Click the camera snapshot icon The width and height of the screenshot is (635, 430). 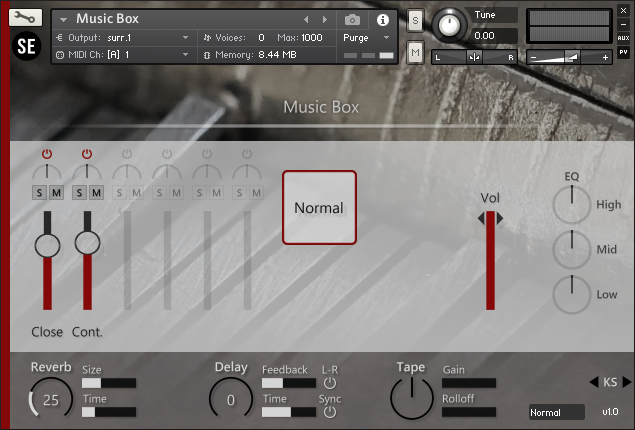click(x=352, y=19)
